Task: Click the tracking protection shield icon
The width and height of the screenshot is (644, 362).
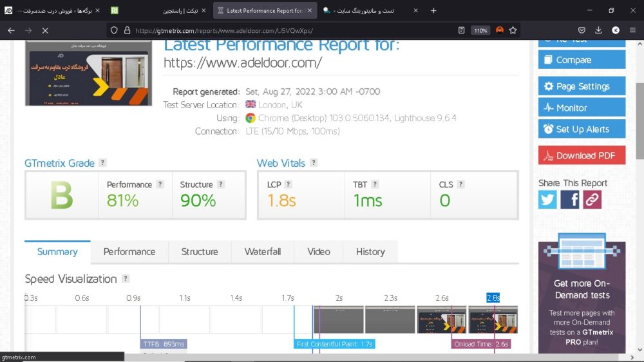Action: [x=114, y=30]
